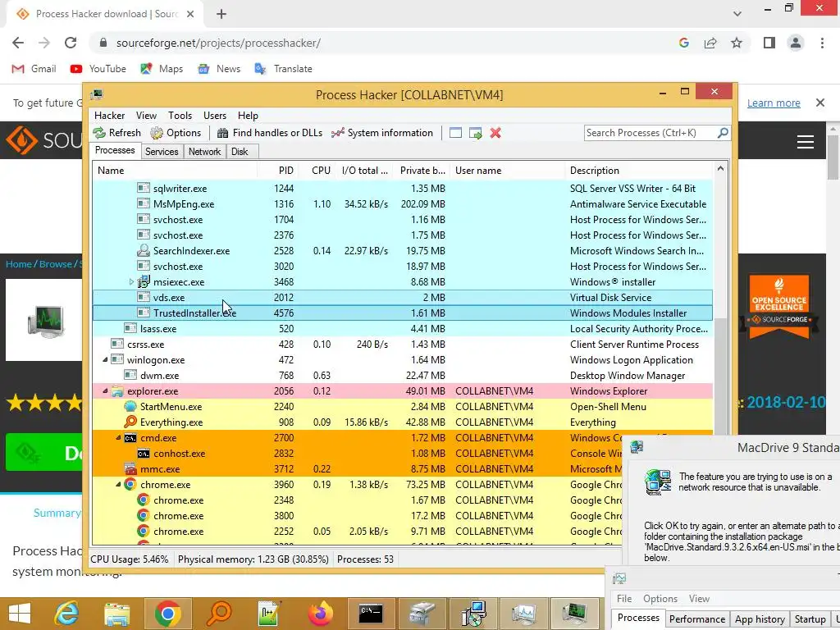Click Refresh in Process Hacker toolbar
Screen dimensions: 840x630
[116, 133]
